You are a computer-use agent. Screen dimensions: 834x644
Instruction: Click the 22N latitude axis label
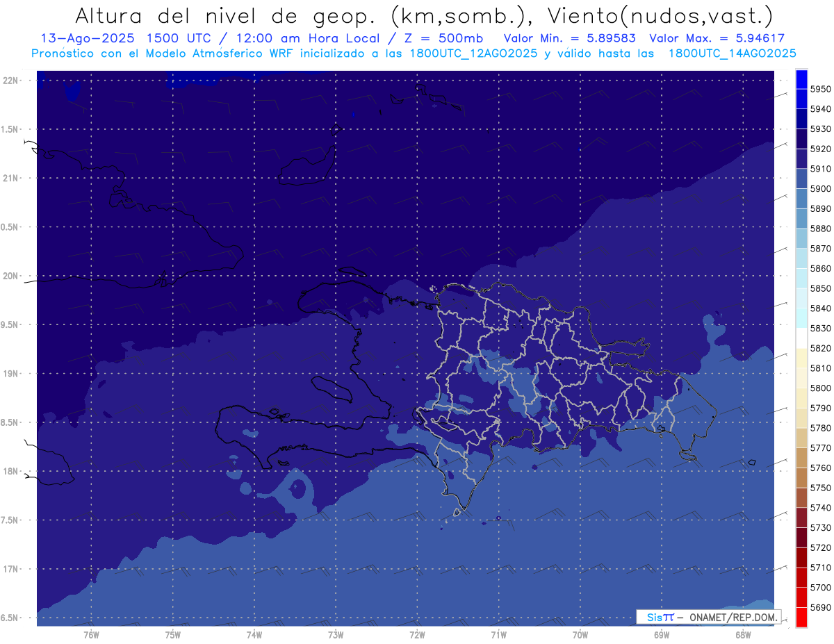point(11,81)
